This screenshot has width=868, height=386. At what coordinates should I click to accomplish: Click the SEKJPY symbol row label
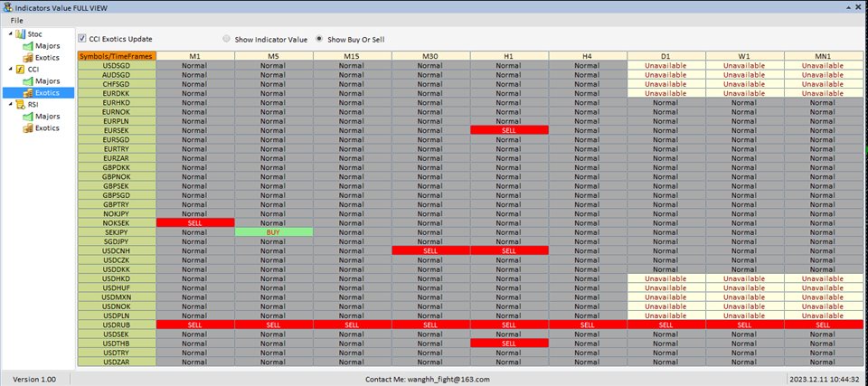(x=117, y=232)
